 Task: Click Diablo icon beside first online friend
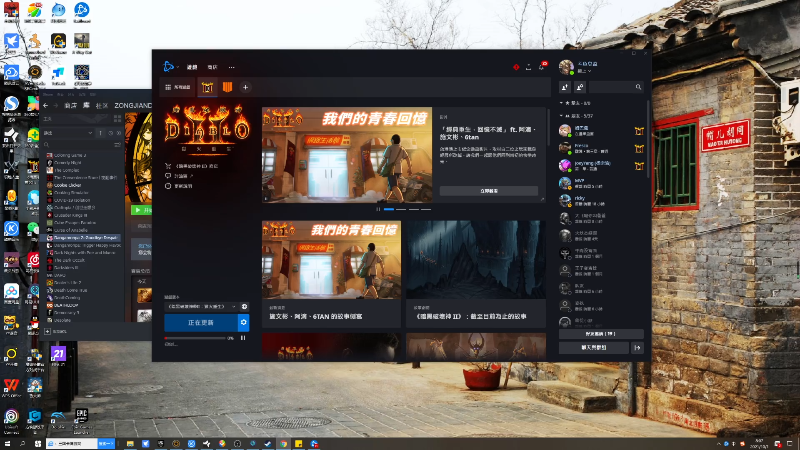point(639,131)
